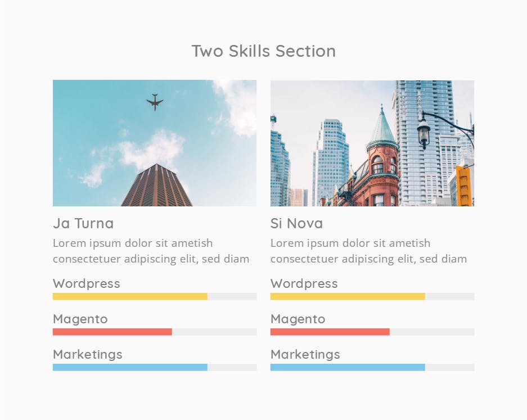Select the Ja Turna name heading
The image size is (527, 420).
[x=83, y=223]
